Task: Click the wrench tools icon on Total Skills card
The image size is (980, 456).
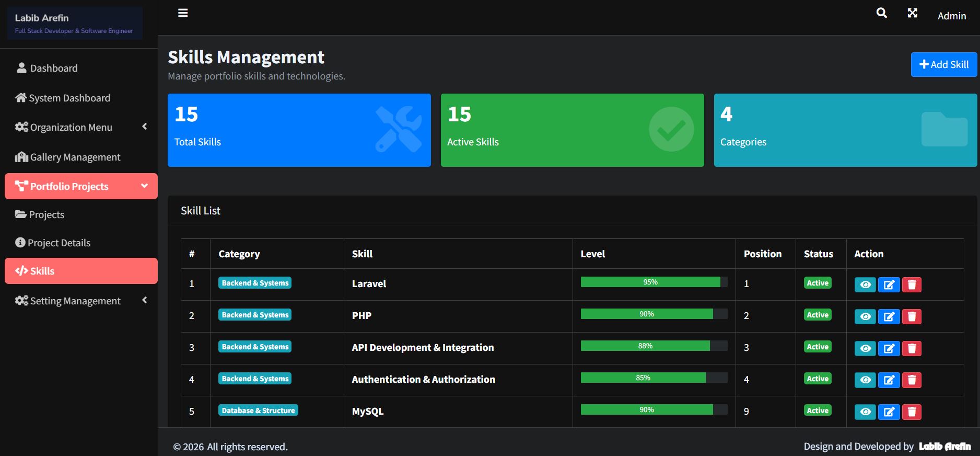Action: (399, 129)
